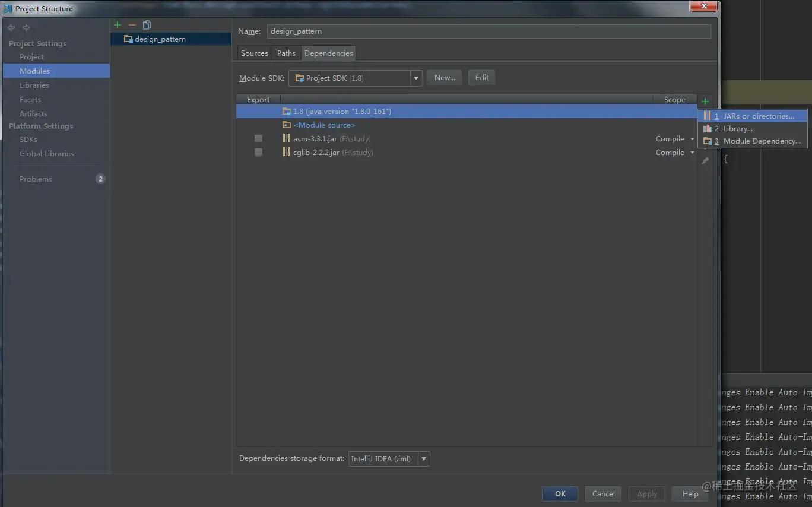Toggle Export checkbox for asm-3.3.1.jar
Viewport: 812px width, 507px height.
point(258,138)
